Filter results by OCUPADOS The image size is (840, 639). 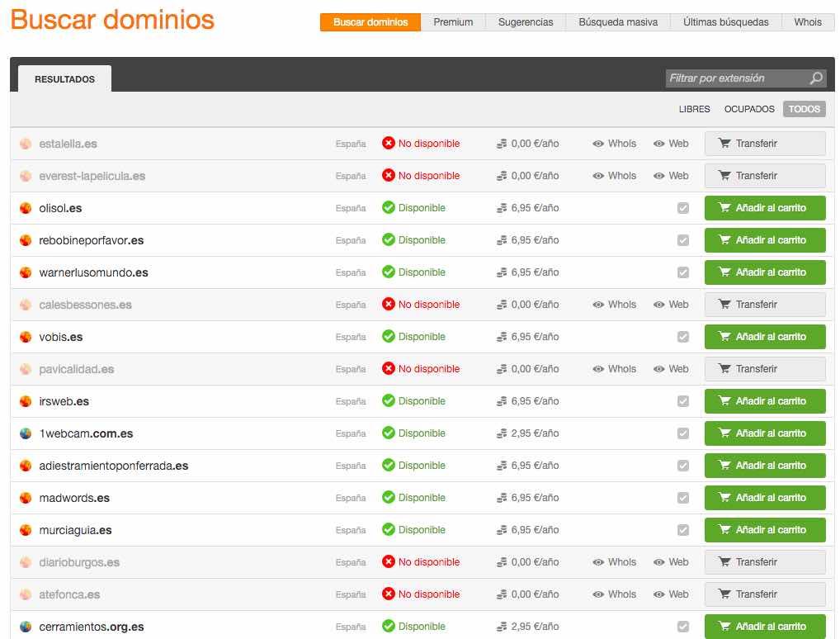[749, 109]
